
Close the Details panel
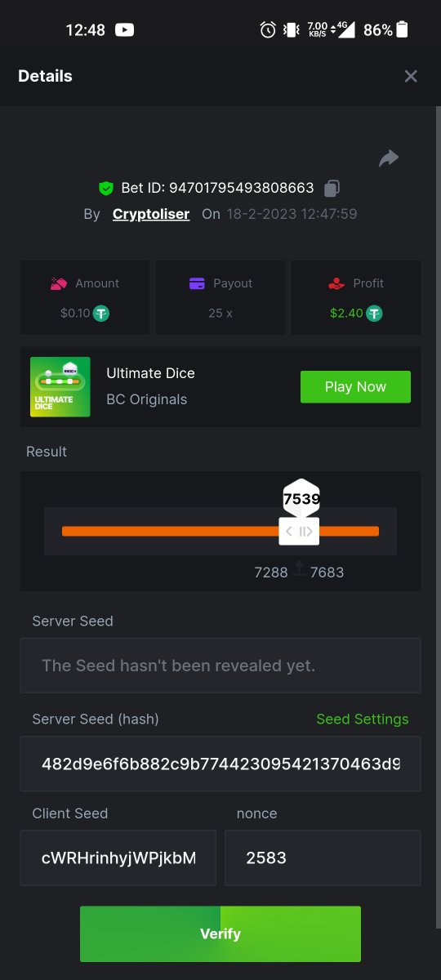pos(411,76)
